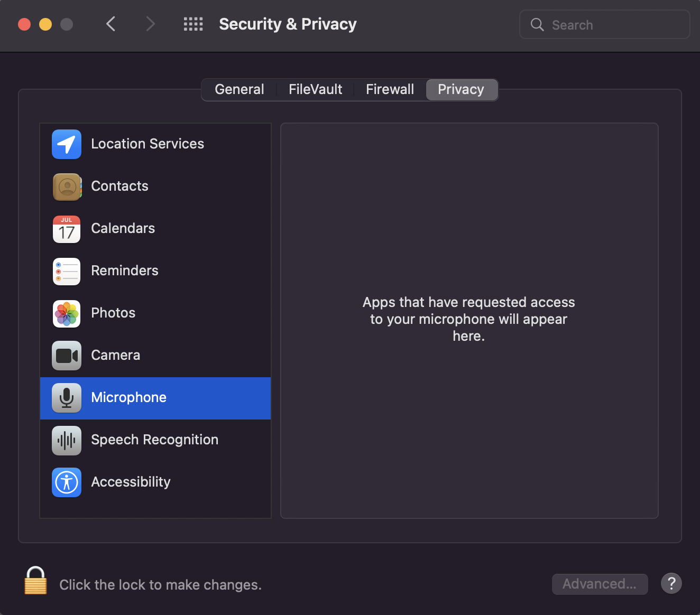Click the Microphone icon
Viewport: 700px width, 615px height.
point(67,398)
